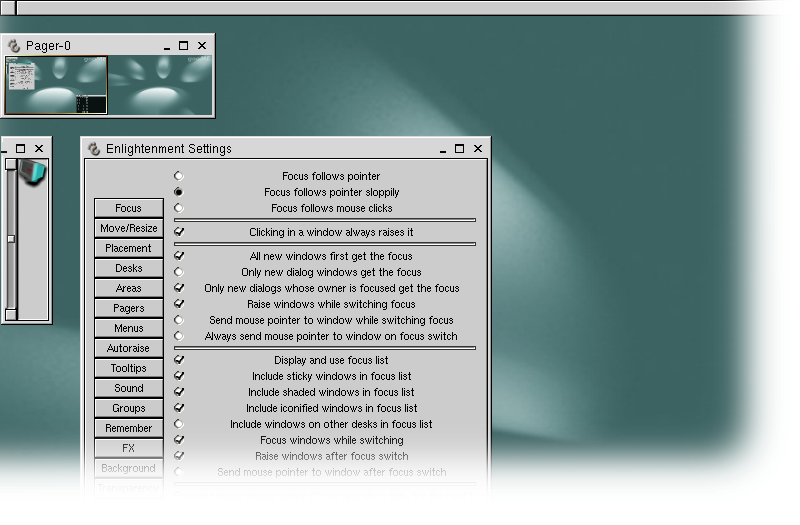This screenshot has height=525, width=800.
Task: Open the Areas settings page
Action: tap(129, 288)
